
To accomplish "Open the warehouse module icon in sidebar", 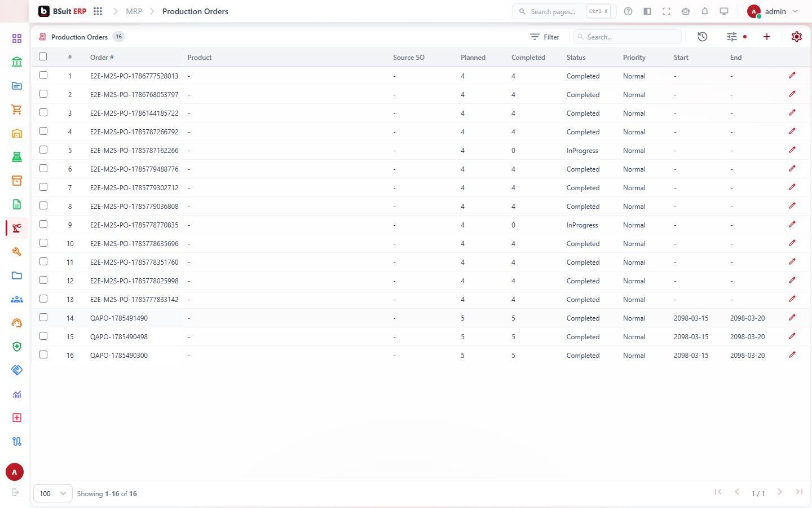I will tap(17, 133).
